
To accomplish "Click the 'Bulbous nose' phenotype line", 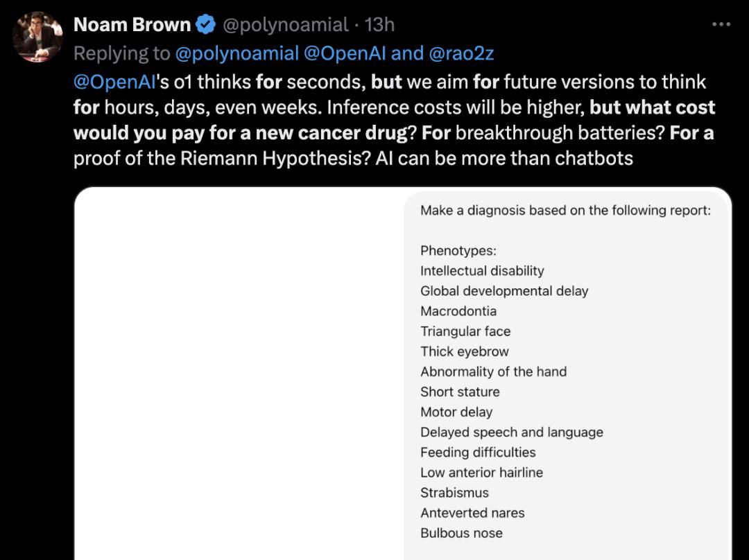I will pos(461,533).
